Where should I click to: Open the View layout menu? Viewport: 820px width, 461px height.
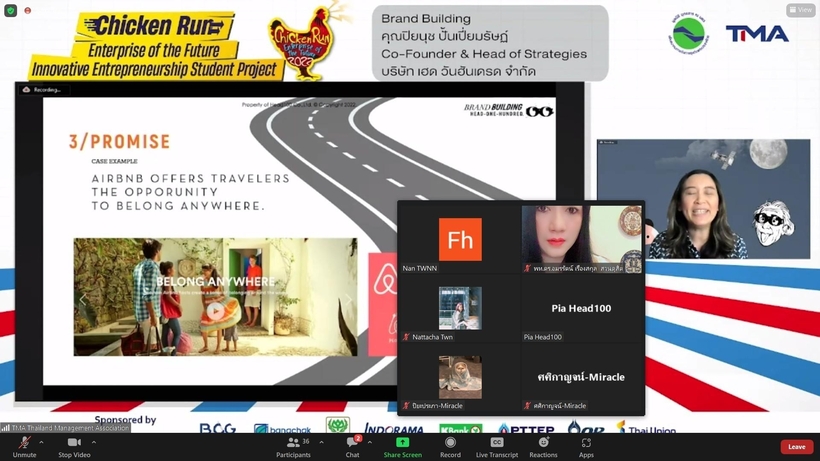click(x=801, y=10)
